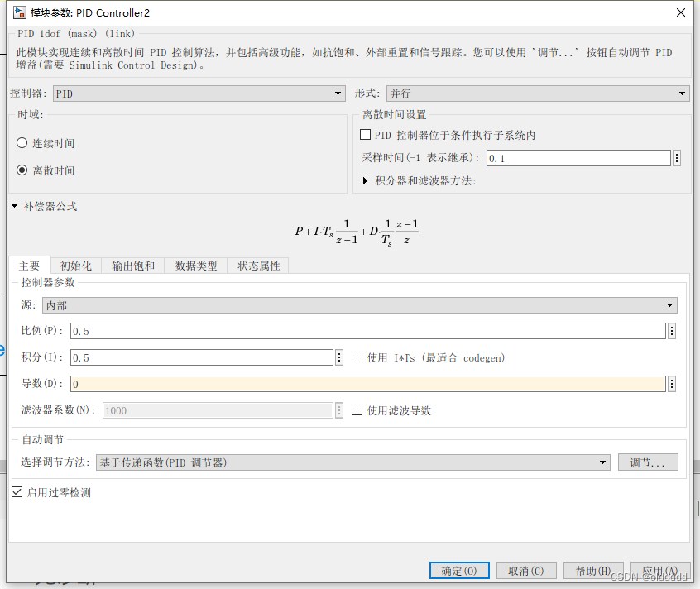The width and height of the screenshot is (700, 589).
Task: Click the 取消(C) button
Action: click(526, 571)
